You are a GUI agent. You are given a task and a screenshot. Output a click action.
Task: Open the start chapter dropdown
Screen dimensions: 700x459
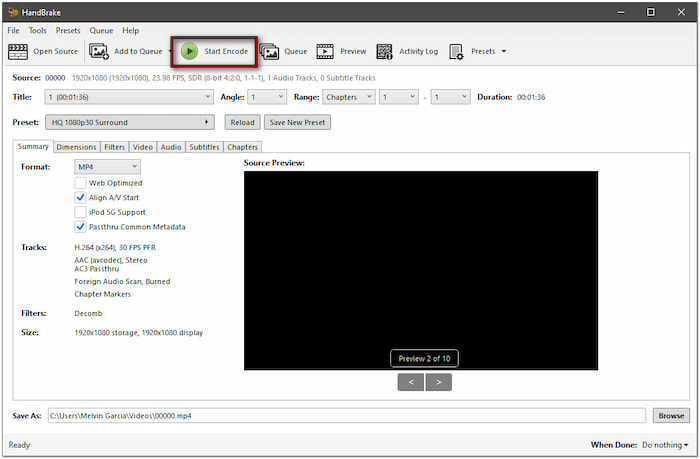tap(399, 97)
